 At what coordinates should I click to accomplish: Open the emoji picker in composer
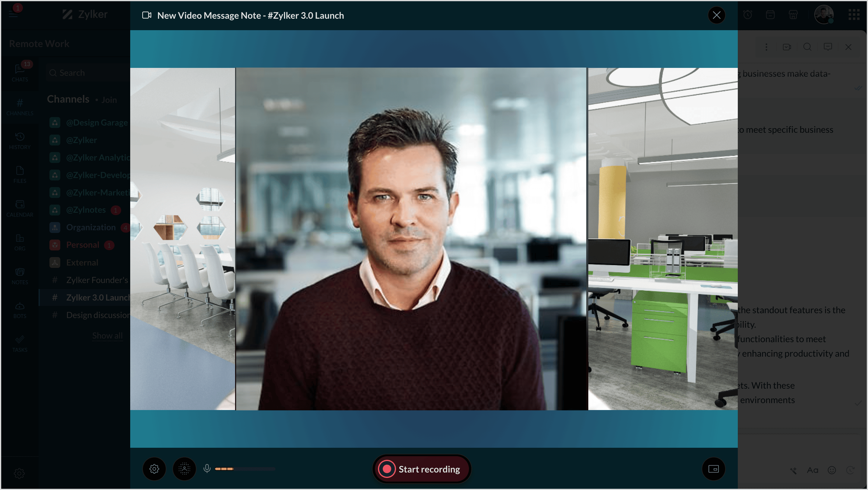click(x=832, y=470)
